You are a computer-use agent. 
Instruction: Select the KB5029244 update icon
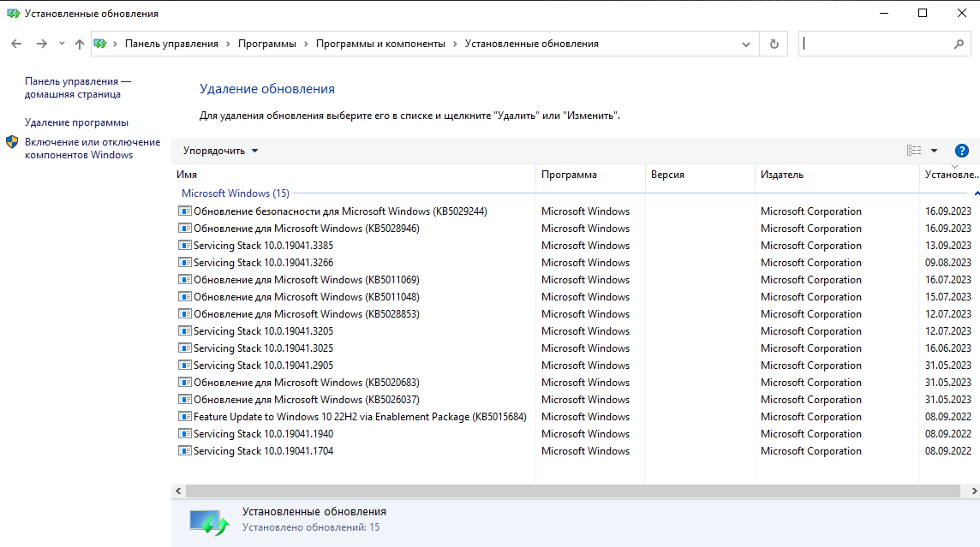(184, 211)
